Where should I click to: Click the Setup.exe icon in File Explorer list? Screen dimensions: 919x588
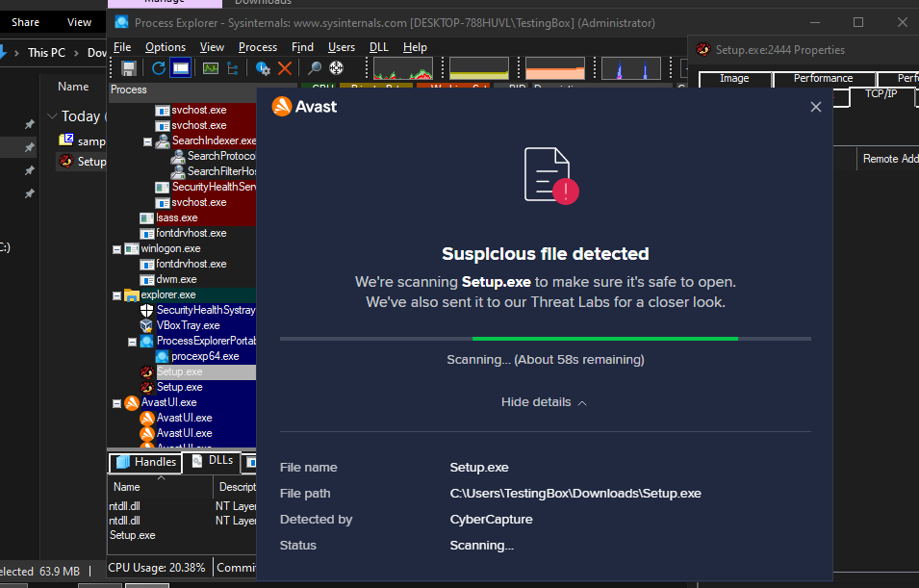click(x=66, y=162)
